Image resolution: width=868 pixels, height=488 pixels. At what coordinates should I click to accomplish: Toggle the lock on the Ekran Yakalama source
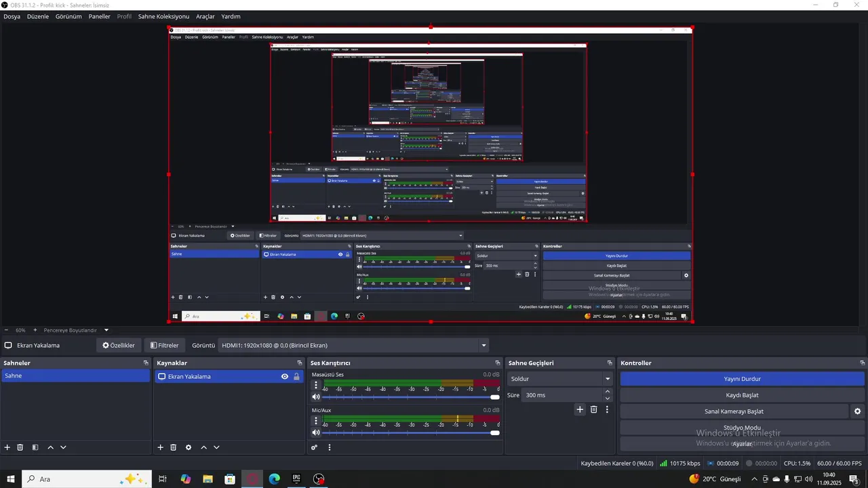[296, 377]
